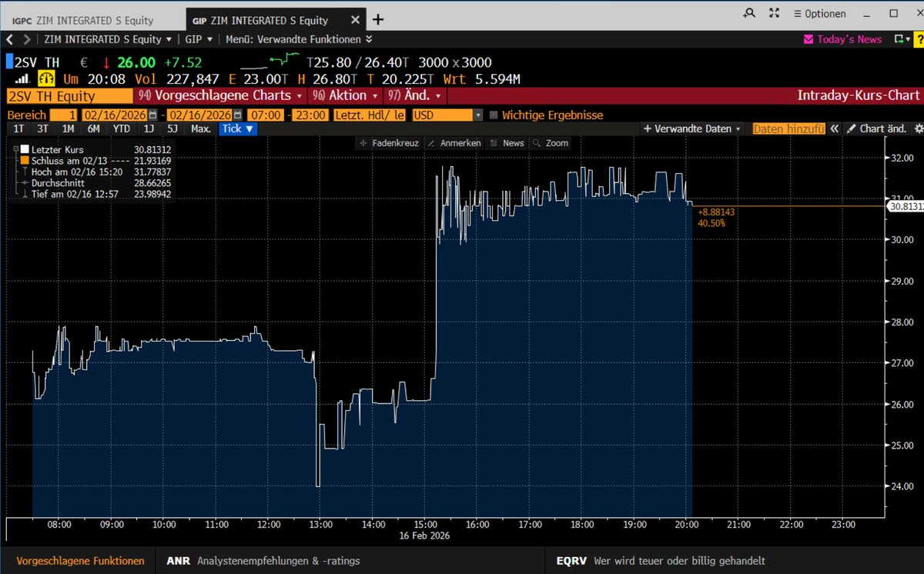Open Verwandte Daten dropdown
The image size is (924, 574).
click(692, 129)
